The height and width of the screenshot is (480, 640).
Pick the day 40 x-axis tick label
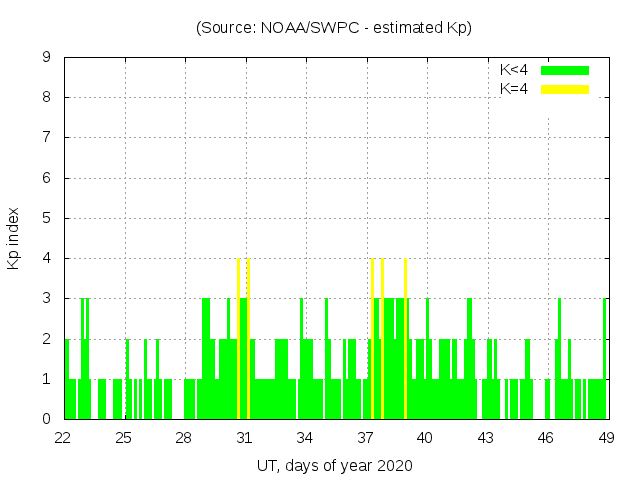coord(425,438)
